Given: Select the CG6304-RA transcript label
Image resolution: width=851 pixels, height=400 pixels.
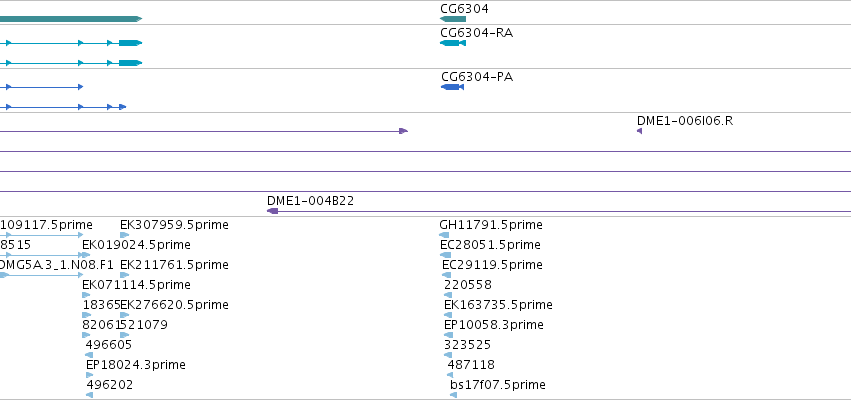Looking at the screenshot, I should pos(477,33).
